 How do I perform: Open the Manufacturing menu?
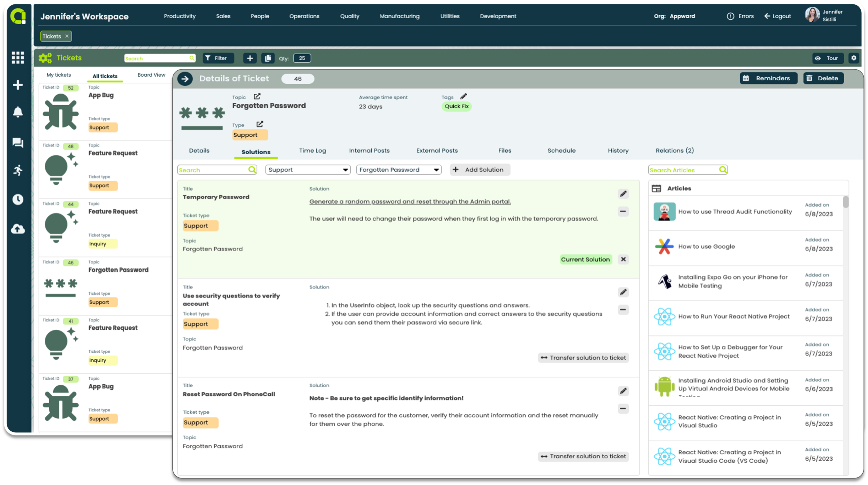click(x=399, y=16)
